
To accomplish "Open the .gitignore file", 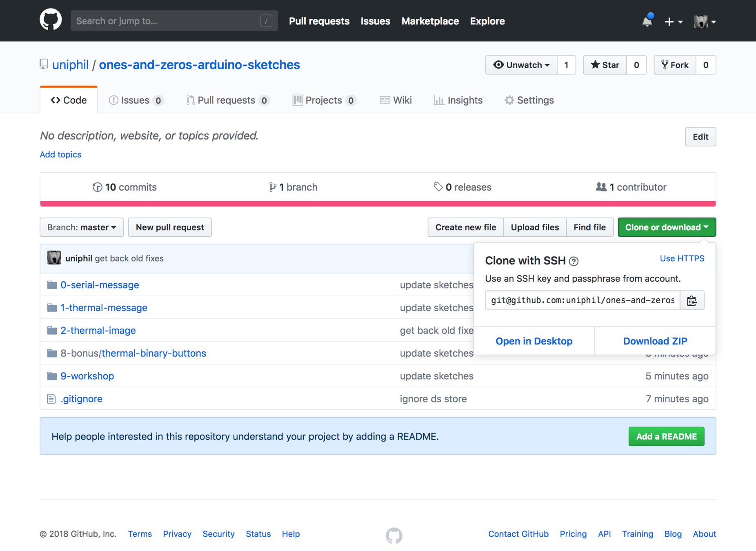I will (82, 399).
